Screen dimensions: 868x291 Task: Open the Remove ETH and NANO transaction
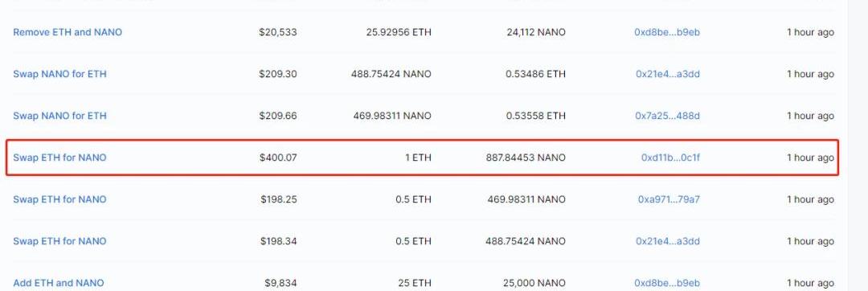(68, 32)
